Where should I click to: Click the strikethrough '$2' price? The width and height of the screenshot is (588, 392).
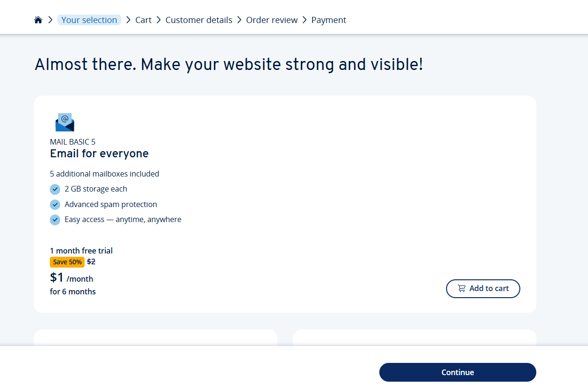pyautogui.click(x=91, y=262)
